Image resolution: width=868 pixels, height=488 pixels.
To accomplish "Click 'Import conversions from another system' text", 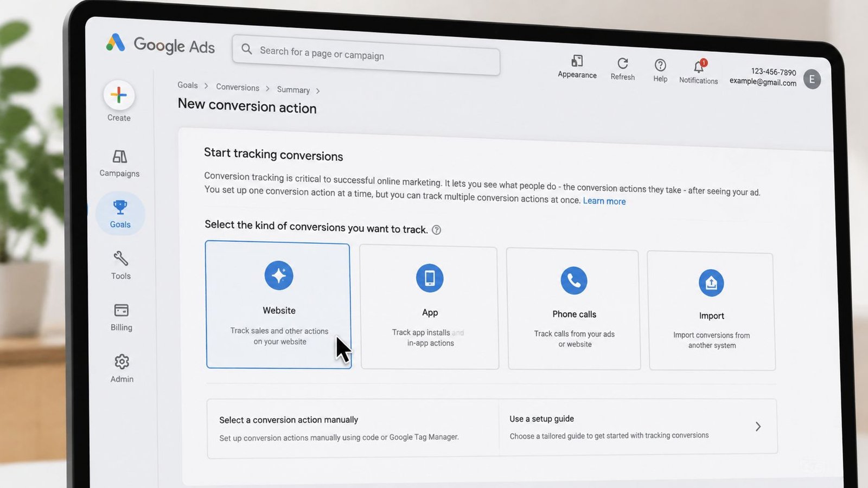I will [712, 341].
